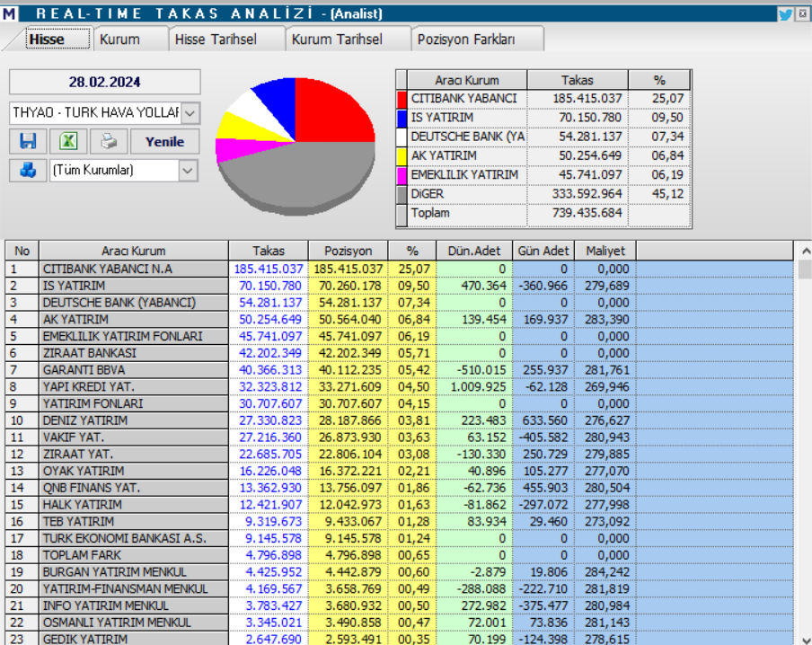Click the 28.02.2024 date field
This screenshot has width=812, height=645.
(105, 82)
